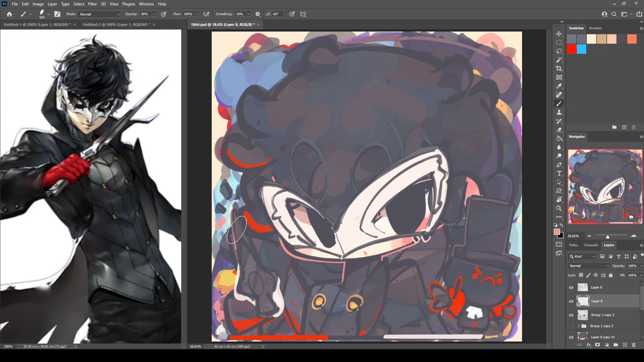Create new swatch plus icon
This screenshot has width=644, height=362.
click(624, 127)
